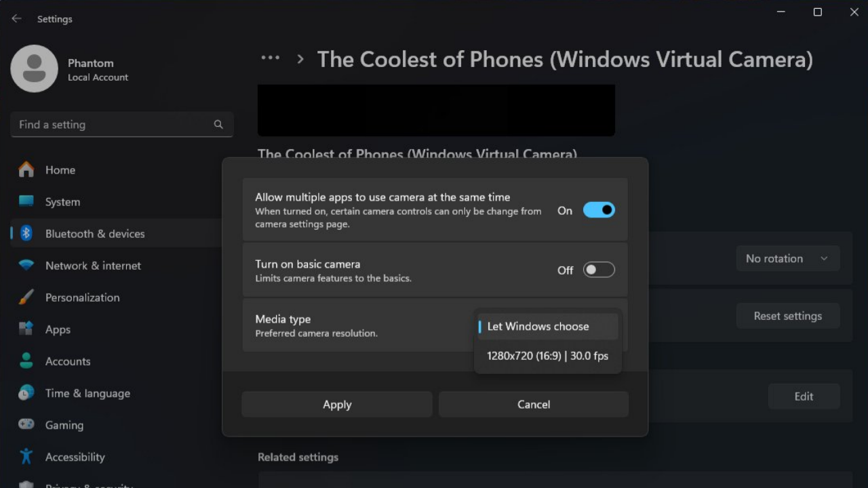The image size is (868, 488).
Task: Expand the breadcrumb ellipsis menu
Action: (x=270, y=58)
